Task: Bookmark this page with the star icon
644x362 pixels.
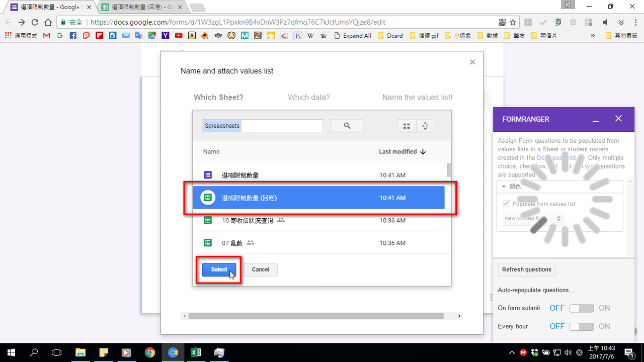Action: (513, 22)
